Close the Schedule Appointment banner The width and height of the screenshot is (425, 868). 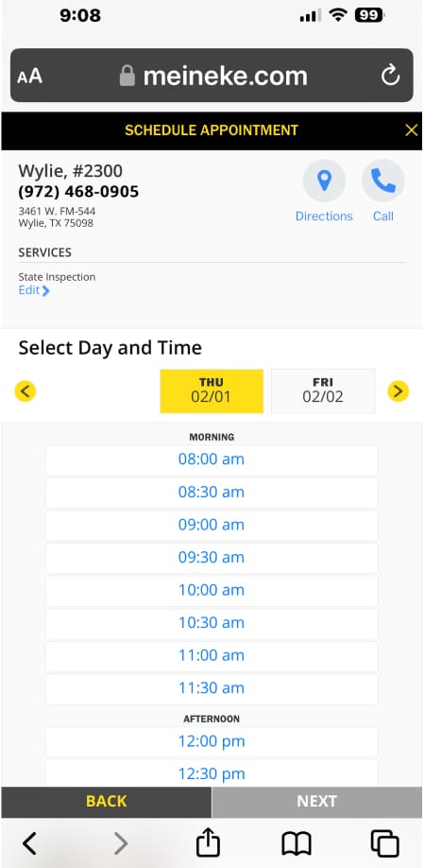[x=411, y=130]
